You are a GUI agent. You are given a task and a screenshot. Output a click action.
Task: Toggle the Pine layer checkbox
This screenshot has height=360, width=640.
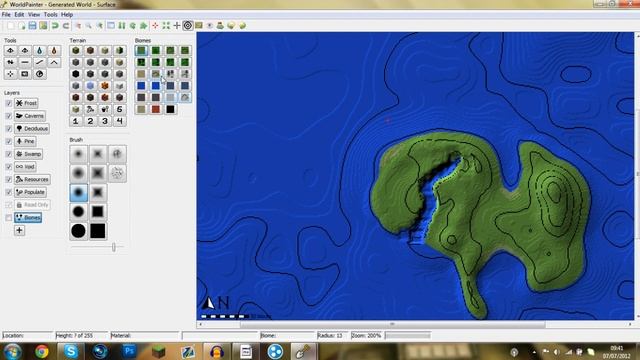(9, 142)
